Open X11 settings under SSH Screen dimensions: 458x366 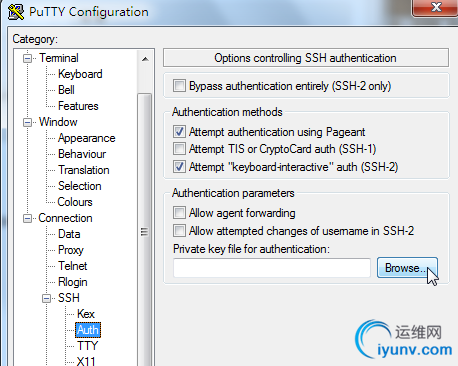tap(86, 361)
